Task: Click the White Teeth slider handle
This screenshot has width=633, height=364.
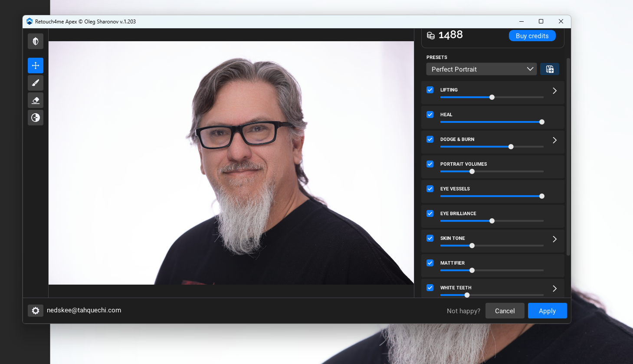Action: coord(467,295)
